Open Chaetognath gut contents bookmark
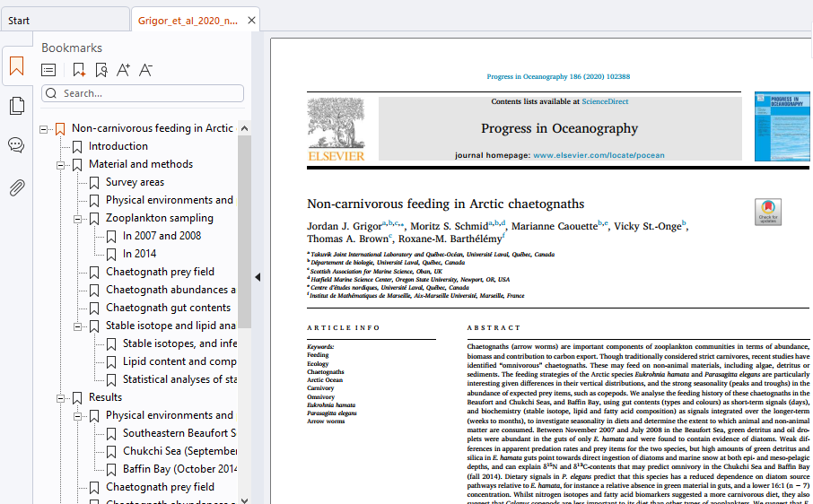The width and height of the screenshot is (813, 504). pos(168,308)
